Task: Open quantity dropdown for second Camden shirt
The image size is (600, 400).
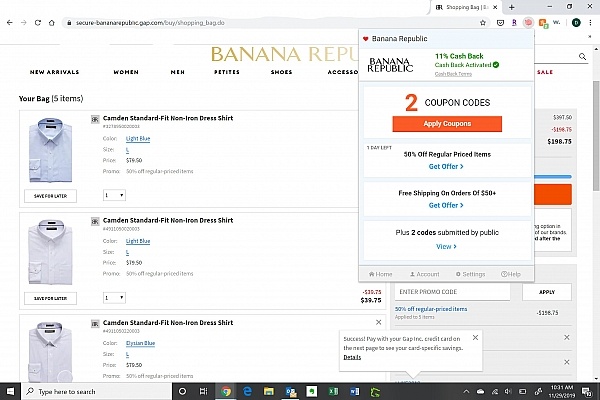Action: (115, 298)
